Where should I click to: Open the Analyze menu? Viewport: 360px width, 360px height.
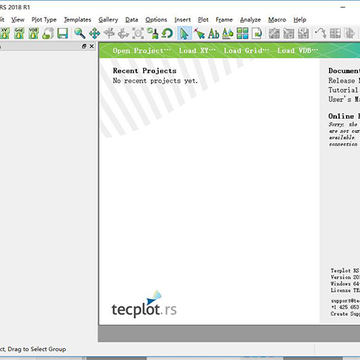coord(250,20)
